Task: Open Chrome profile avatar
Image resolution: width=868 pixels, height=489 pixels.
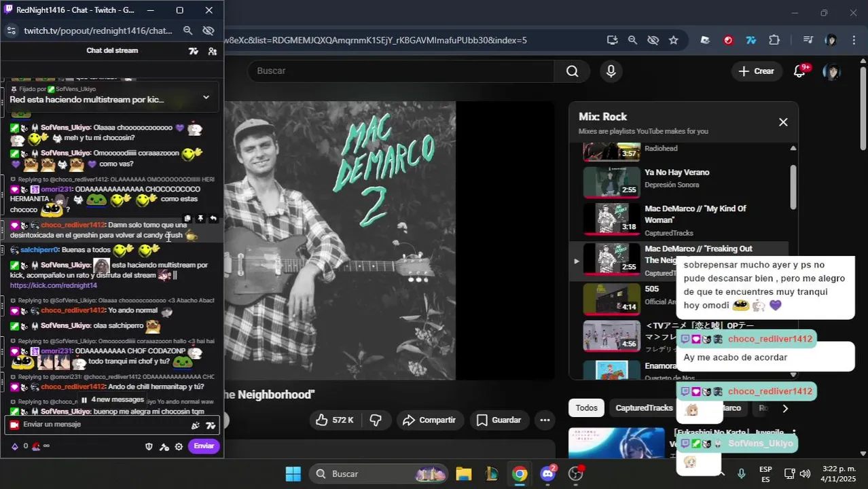Action: 831,40
